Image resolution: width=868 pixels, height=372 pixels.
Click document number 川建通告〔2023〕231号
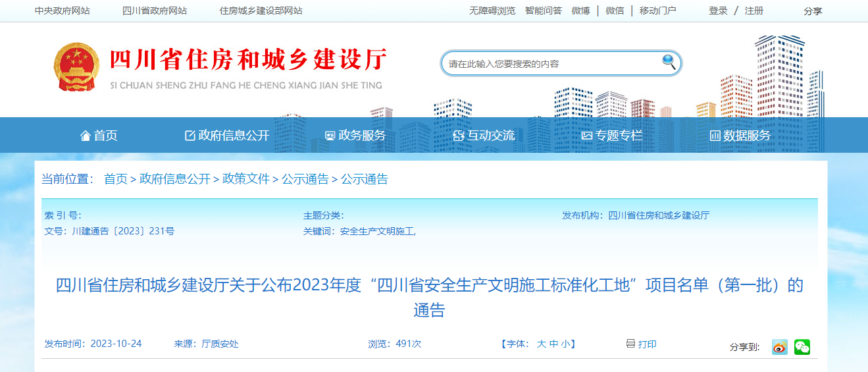(123, 232)
